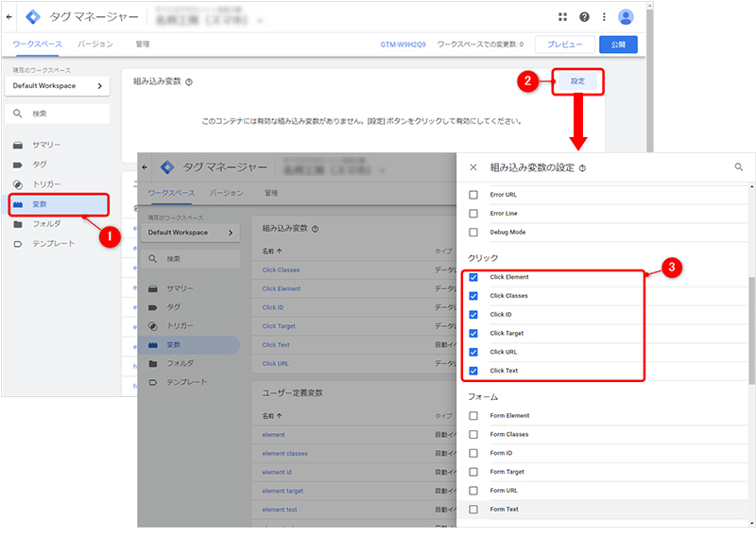Click the blue 公開 publish button
The image size is (756, 539).
tap(618, 44)
